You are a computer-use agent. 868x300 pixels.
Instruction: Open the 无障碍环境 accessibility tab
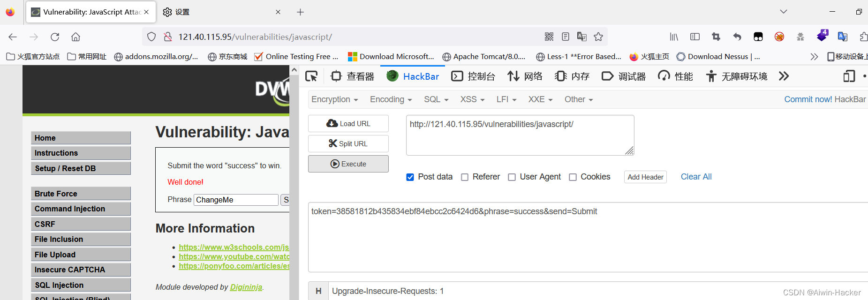point(737,76)
